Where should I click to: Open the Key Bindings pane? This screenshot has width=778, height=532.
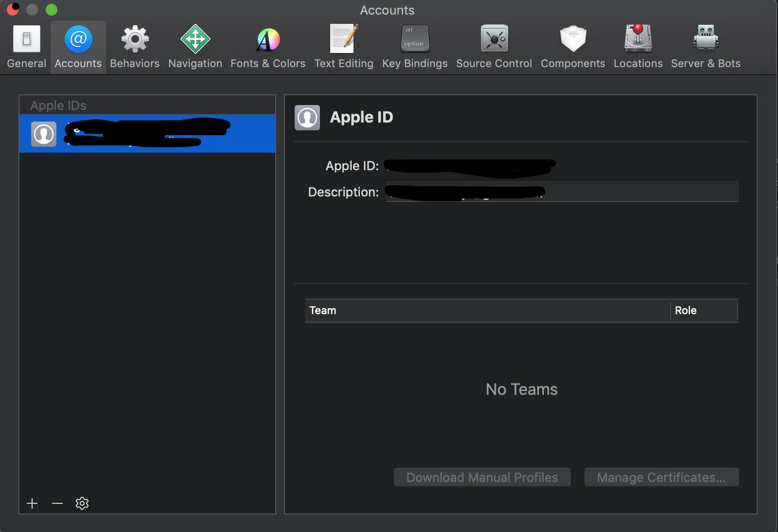[415, 47]
